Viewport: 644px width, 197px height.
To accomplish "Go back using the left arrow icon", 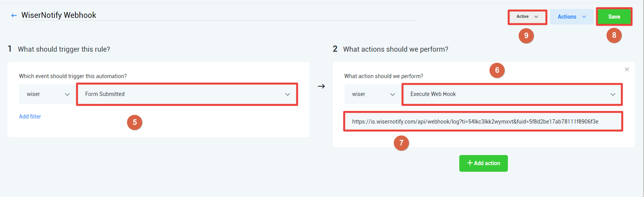I will (14, 16).
